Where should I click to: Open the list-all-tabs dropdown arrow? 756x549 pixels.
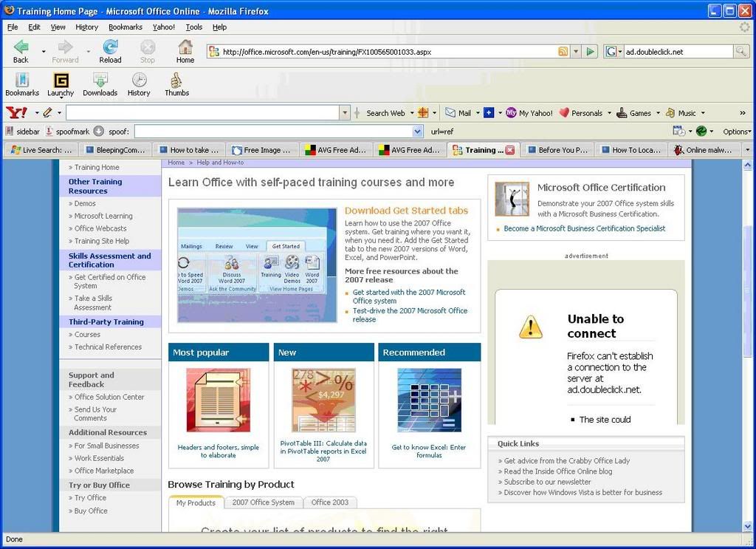pyautogui.click(x=748, y=150)
